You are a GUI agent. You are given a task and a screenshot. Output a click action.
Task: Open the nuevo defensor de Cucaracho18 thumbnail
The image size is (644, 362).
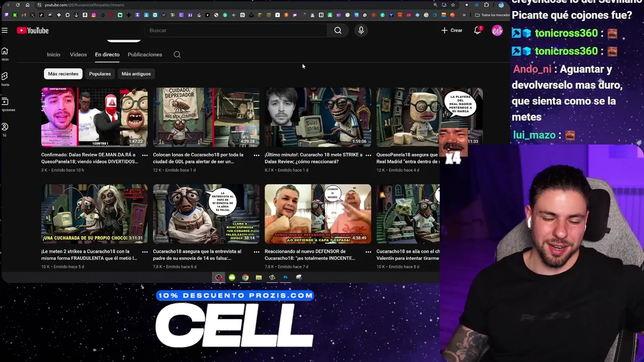point(318,214)
